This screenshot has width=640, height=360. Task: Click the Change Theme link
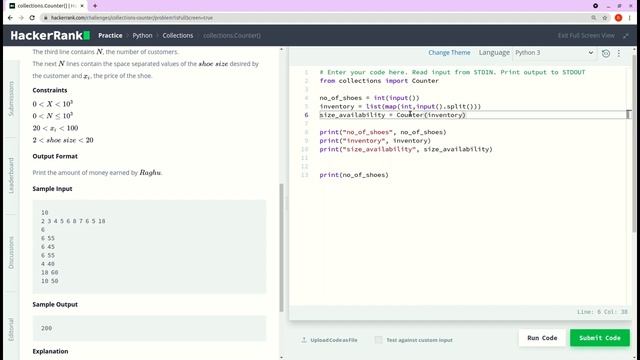tap(449, 53)
